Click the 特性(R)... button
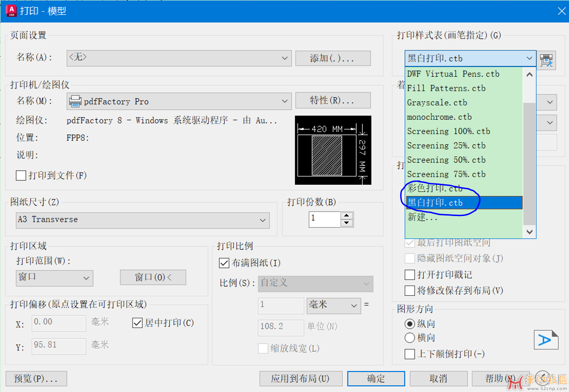569x392 pixels. coord(333,101)
